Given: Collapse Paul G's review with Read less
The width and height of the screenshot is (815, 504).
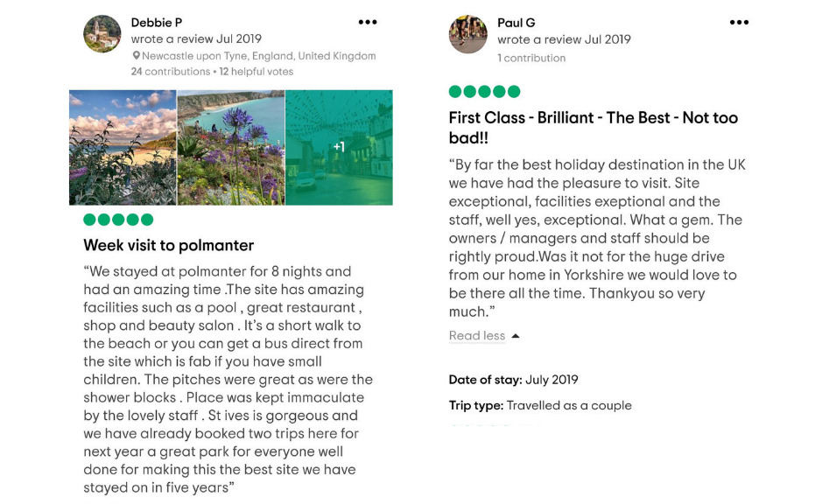Looking at the screenshot, I should [x=477, y=336].
